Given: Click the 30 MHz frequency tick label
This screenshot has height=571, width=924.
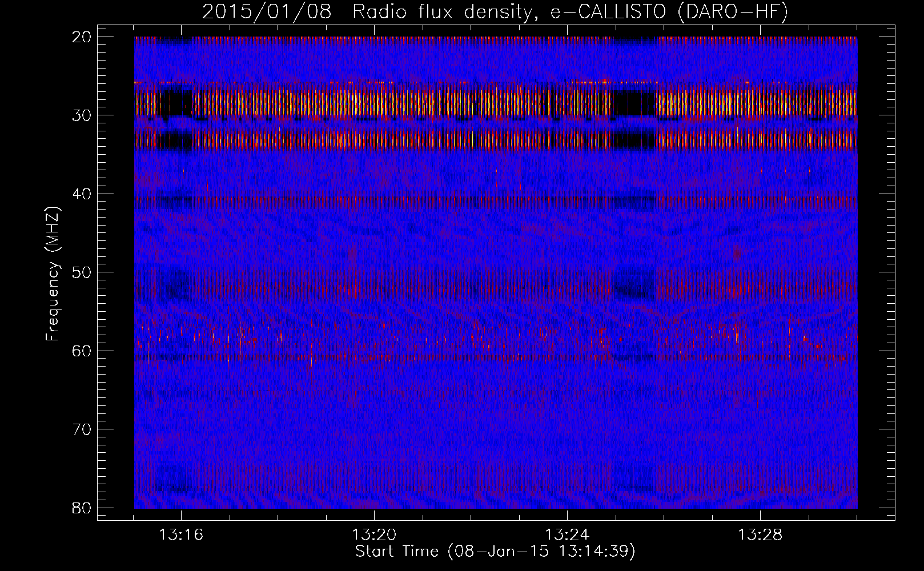Looking at the screenshot, I should [x=82, y=115].
